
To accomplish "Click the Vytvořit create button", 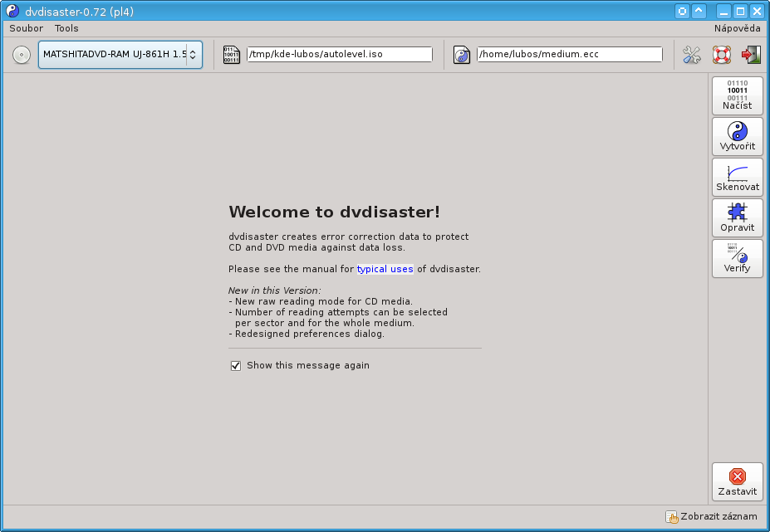I will tap(737, 136).
